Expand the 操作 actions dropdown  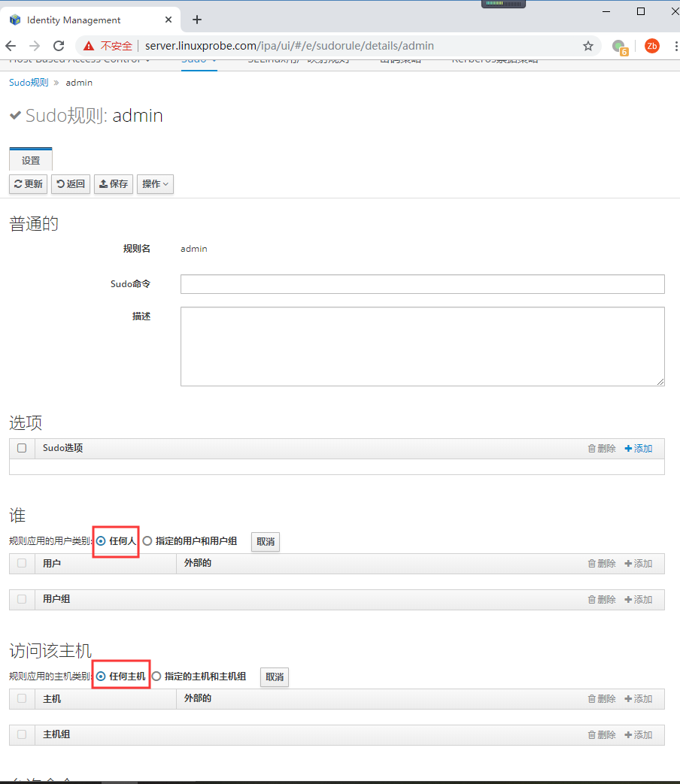155,184
